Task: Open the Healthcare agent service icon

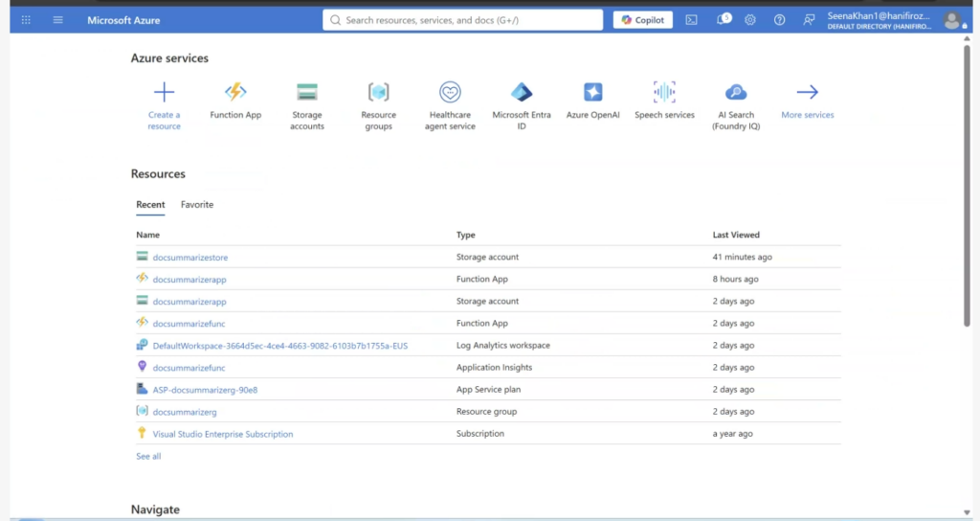Action: pyautogui.click(x=450, y=92)
